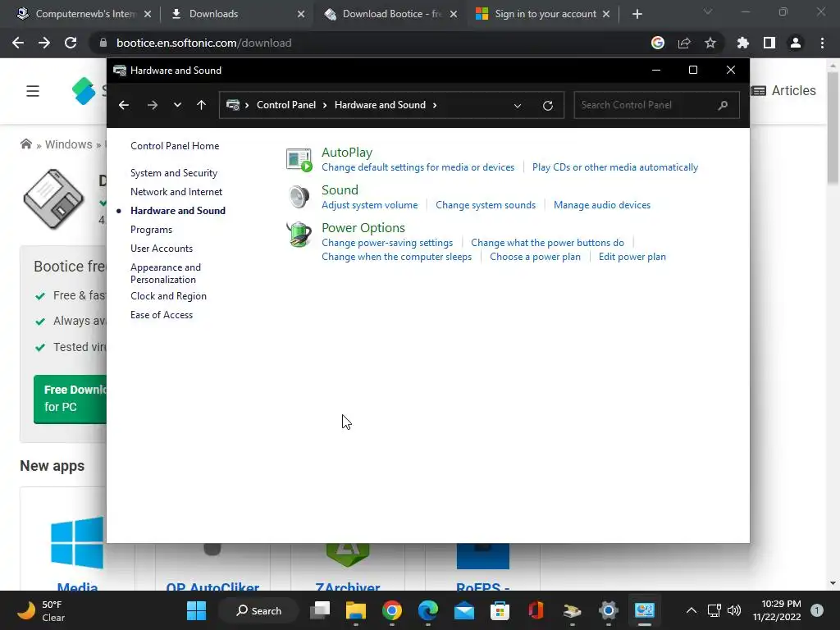
Task: Expand chevron after Control Panel breadcrumb
Action: tap(325, 105)
